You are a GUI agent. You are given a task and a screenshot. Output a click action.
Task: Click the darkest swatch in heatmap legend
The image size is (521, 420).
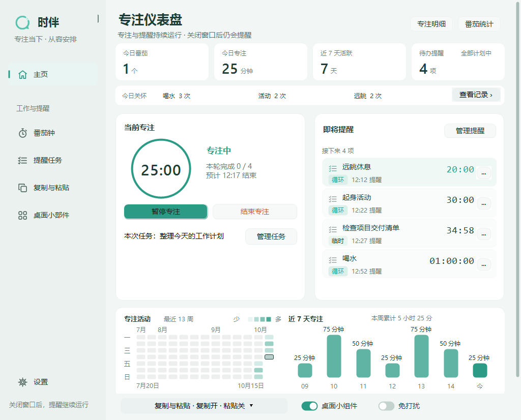[x=269, y=319]
